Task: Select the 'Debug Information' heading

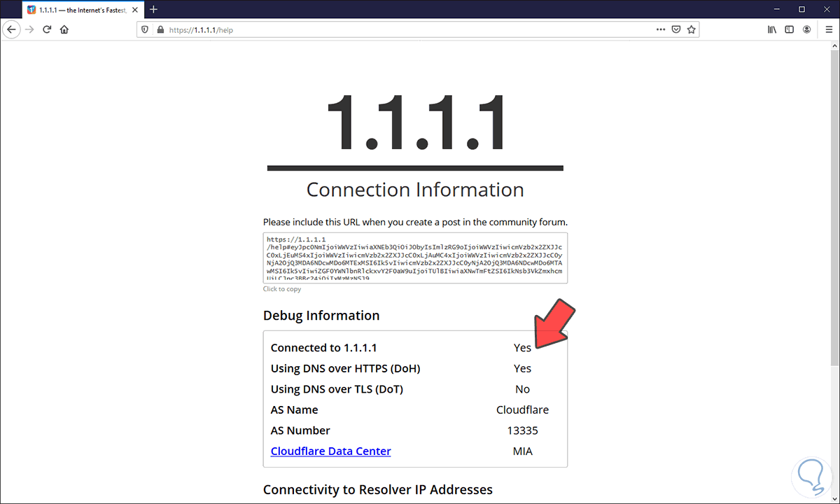Action: tap(321, 315)
